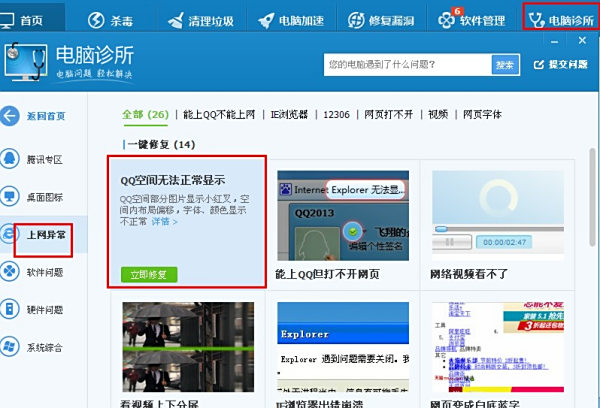Open 修复漏洞 patch repair icon
Image resolution: width=600 pixels, height=408 pixels.
pos(356,20)
